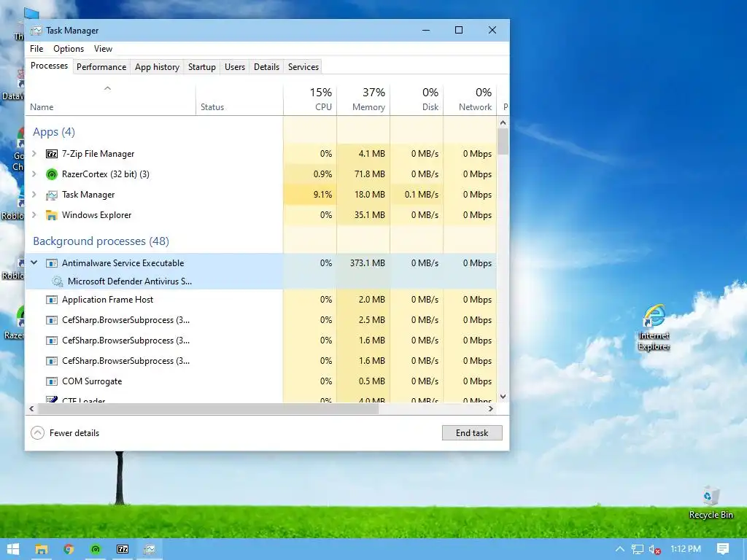The height and width of the screenshot is (560, 747).
Task: Click the horizontal scrollbar thumb
Action: [208, 408]
